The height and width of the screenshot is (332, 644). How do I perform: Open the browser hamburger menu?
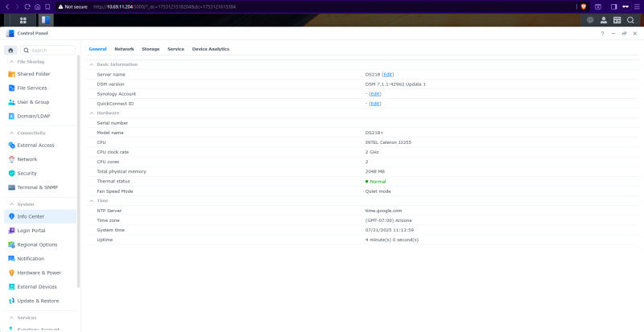(x=637, y=6)
